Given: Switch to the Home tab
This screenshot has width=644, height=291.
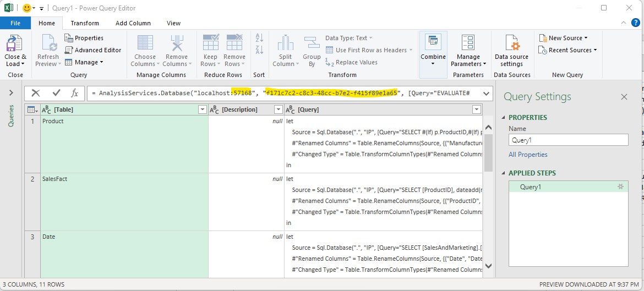Looking at the screenshot, I should click(47, 23).
